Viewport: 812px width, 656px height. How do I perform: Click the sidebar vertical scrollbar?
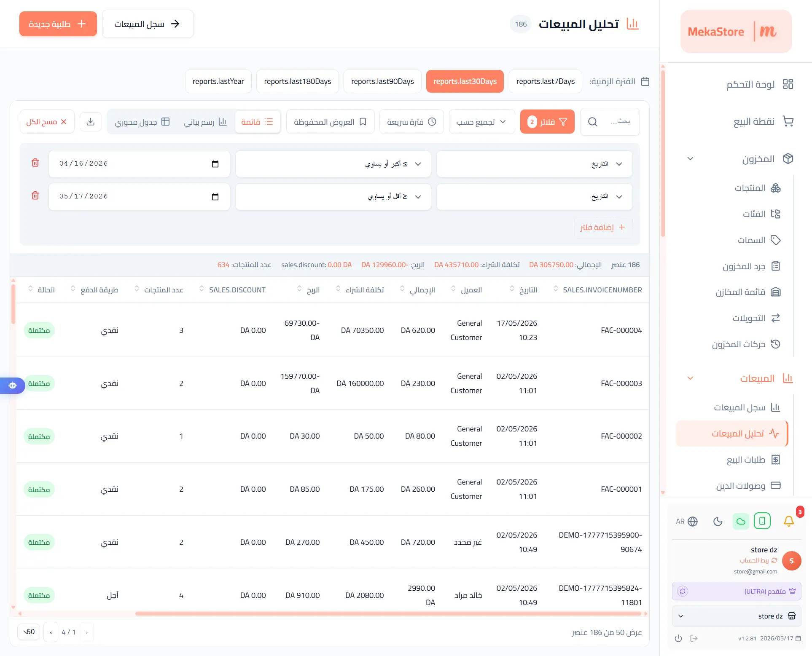(663, 153)
